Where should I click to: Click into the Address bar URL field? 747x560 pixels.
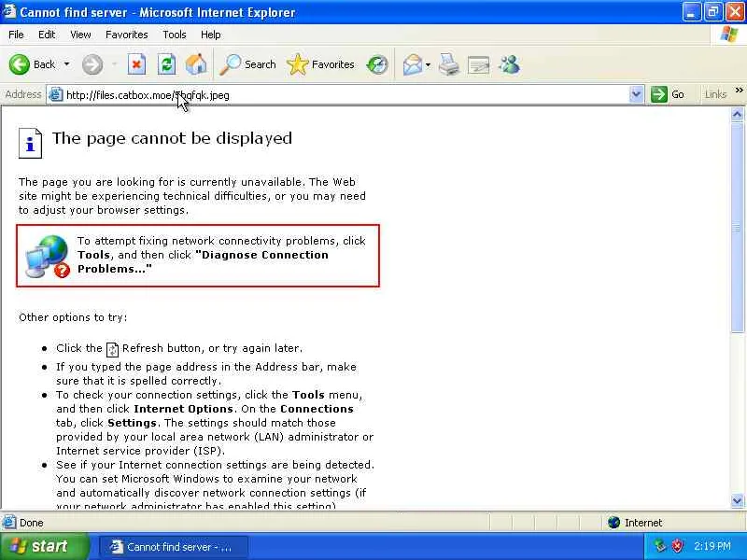click(345, 95)
